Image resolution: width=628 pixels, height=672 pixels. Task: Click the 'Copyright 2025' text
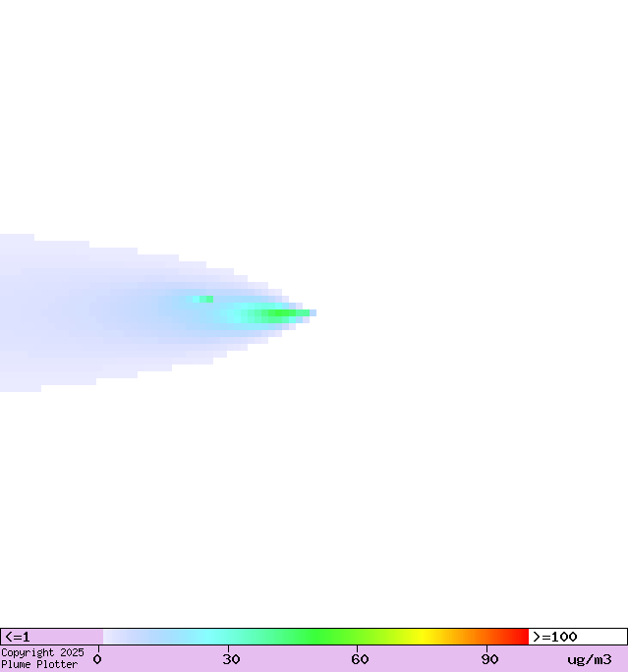tap(42, 652)
